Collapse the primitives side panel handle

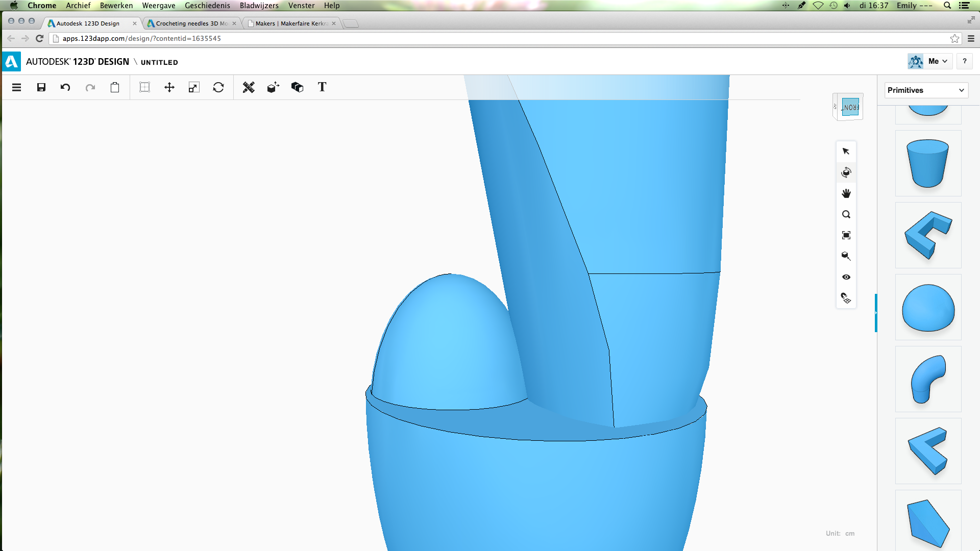pos(876,313)
